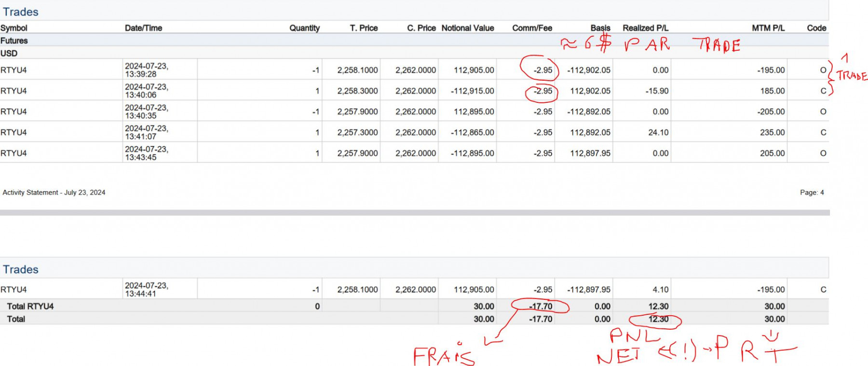Viewport: 868px width, 366px height.
Task: Select the MTM P/L column header
Action: 768,28
